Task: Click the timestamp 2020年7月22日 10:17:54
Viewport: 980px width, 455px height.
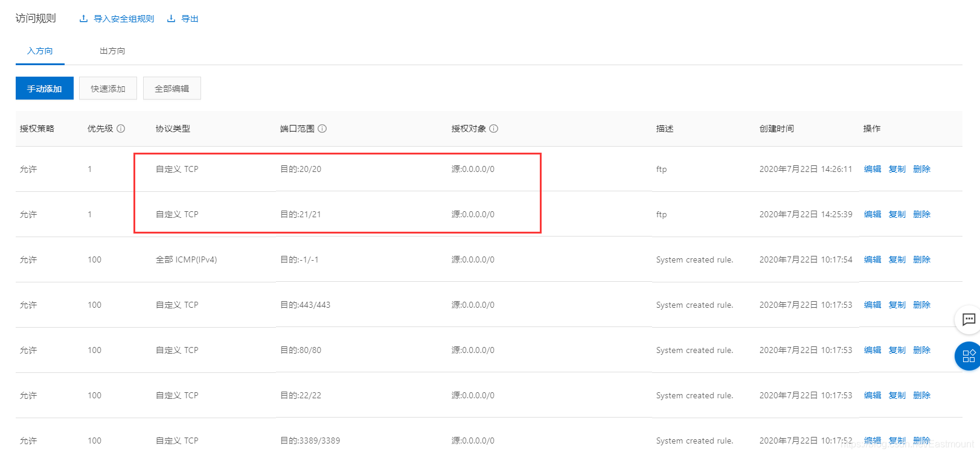Action: point(805,259)
